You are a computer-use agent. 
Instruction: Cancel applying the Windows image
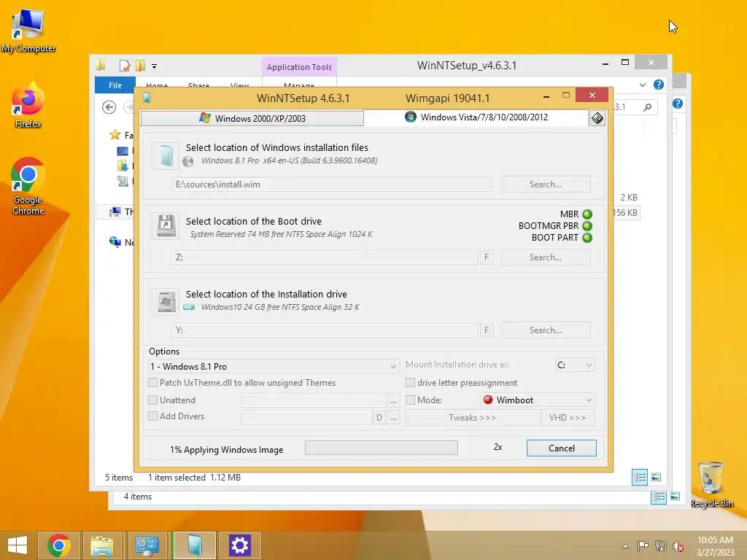click(x=561, y=448)
